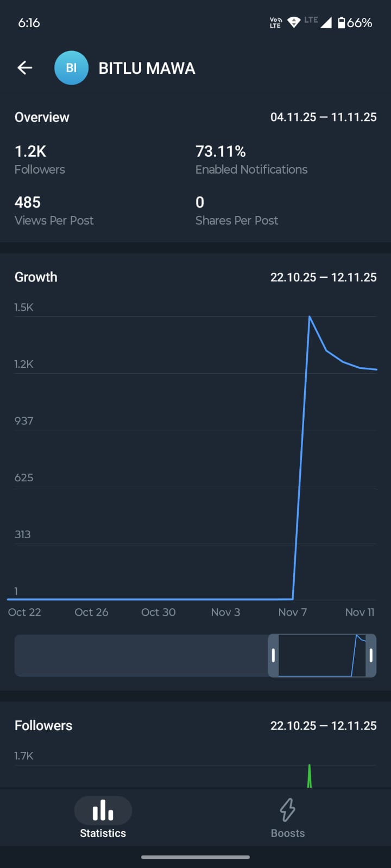The image size is (391, 868).
Task: Tap the VoLTE status icon
Action: (275, 23)
